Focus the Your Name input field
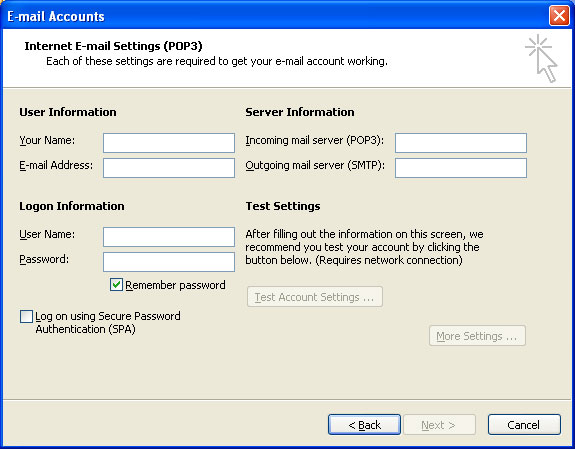Screen dimensions: 575x449 tap(169, 143)
